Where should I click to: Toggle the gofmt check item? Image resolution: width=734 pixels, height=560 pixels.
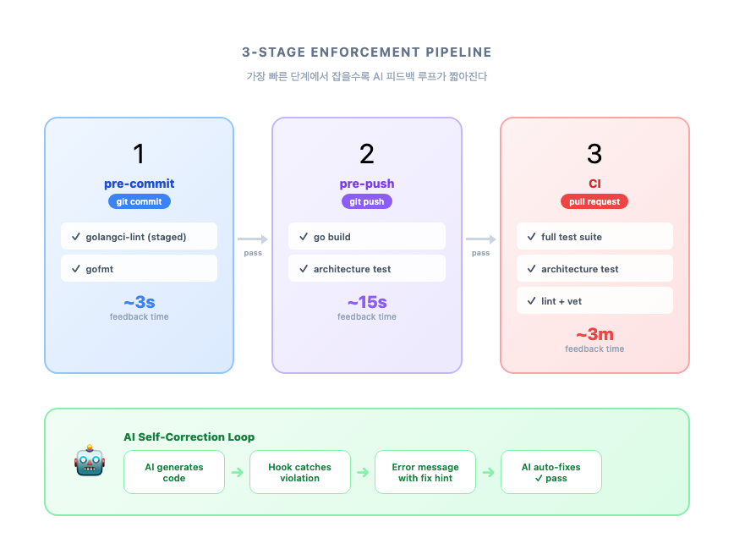point(139,269)
